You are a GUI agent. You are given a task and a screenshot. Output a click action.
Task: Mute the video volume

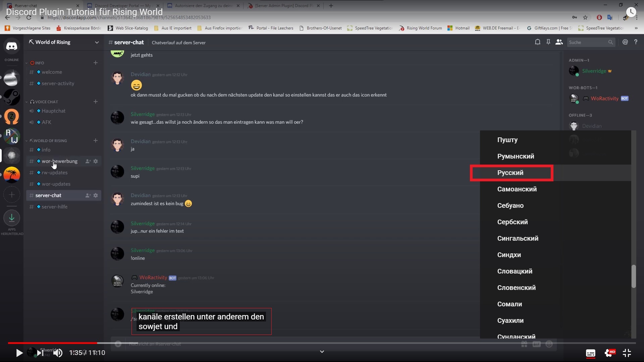pos(58,353)
